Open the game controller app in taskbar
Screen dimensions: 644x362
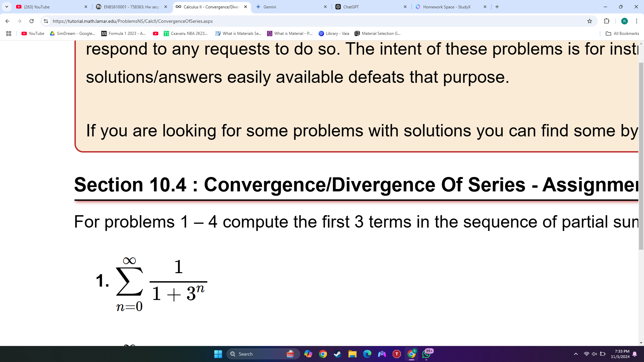(382, 354)
